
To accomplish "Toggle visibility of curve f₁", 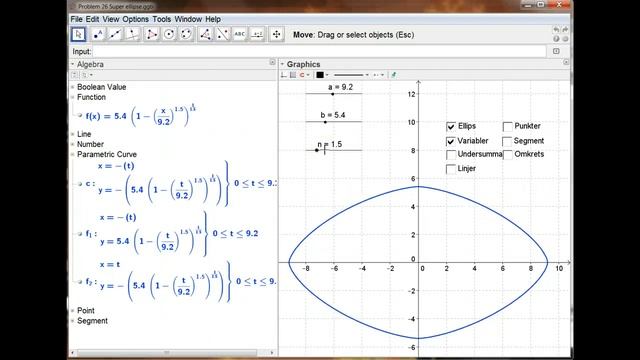I will pos(80,234).
